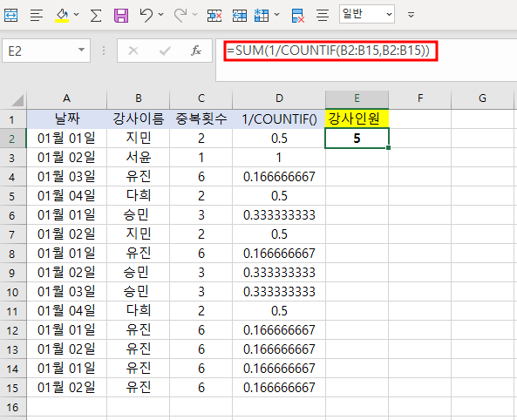
Task: Click 0.166666667 in row 12
Action: coord(279,330)
